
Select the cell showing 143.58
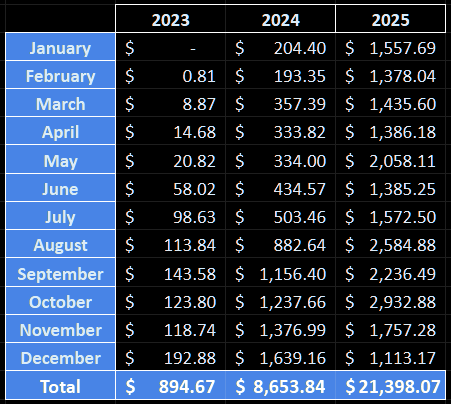[x=170, y=272]
